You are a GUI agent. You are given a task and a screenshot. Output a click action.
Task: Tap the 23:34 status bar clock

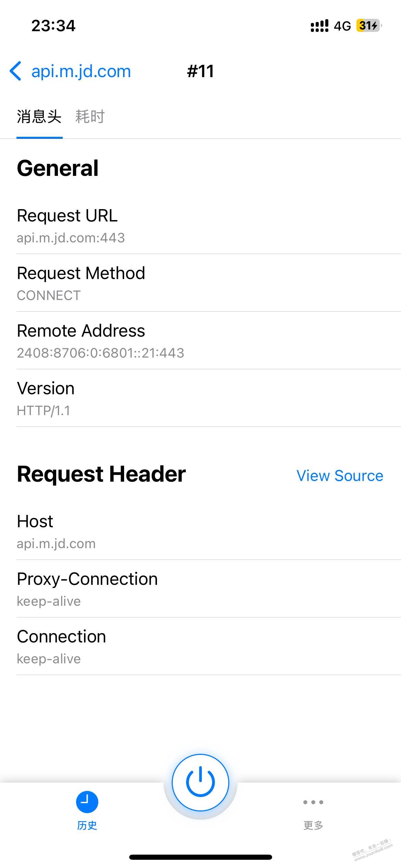point(53,26)
